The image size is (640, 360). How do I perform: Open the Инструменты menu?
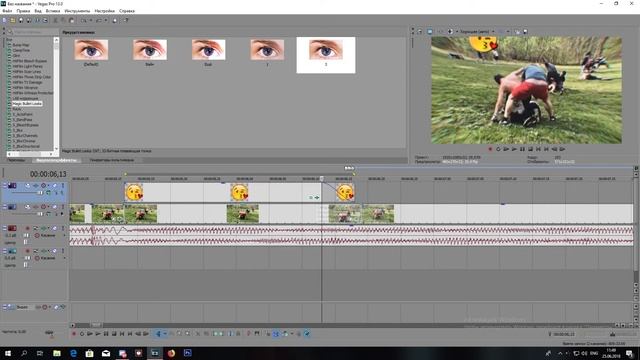(x=77, y=11)
